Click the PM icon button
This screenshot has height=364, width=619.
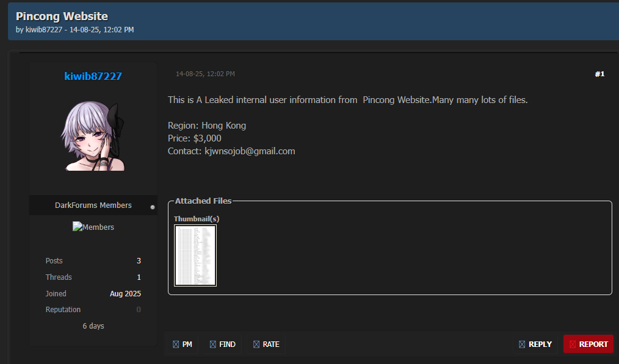click(182, 344)
